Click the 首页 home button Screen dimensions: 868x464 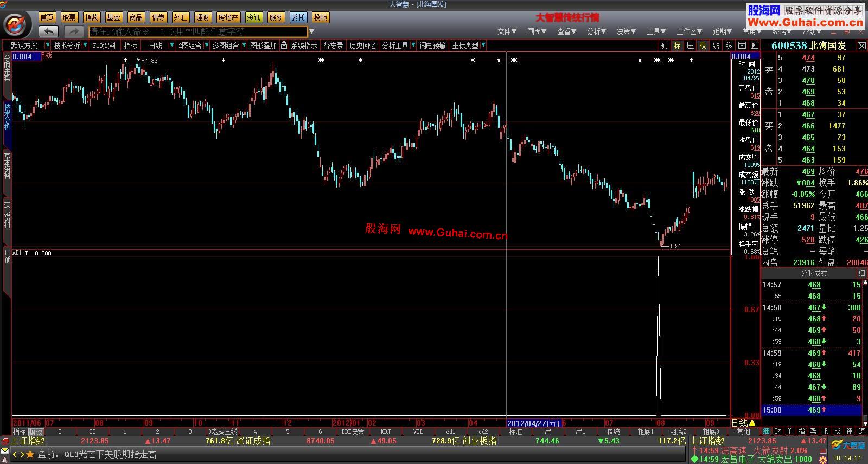click(x=47, y=17)
